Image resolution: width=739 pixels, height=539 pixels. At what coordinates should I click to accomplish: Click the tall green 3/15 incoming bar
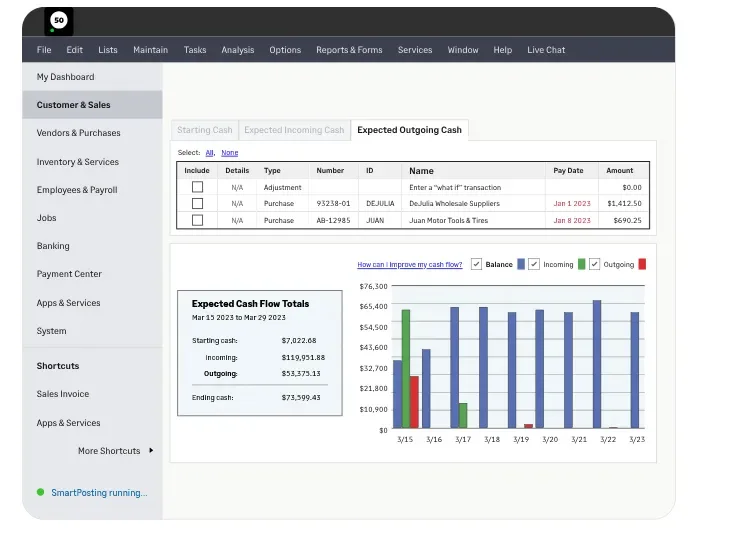coord(405,368)
